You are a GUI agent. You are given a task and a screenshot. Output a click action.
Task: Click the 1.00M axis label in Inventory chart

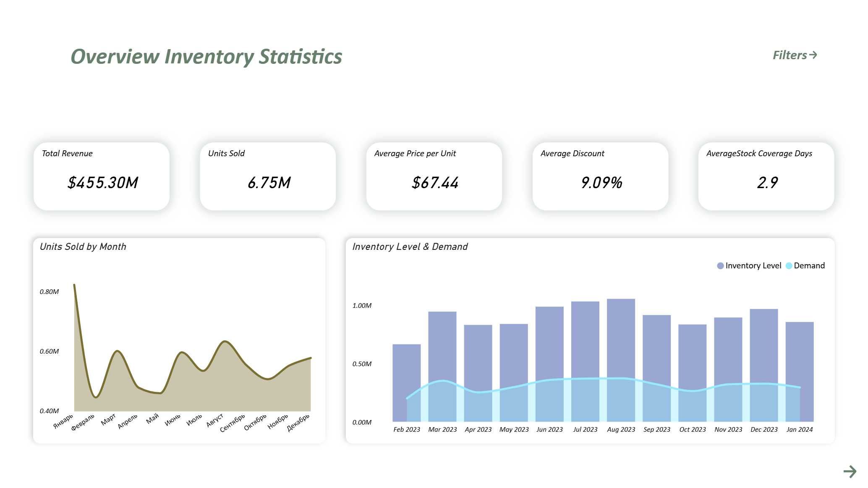(362, 305)
